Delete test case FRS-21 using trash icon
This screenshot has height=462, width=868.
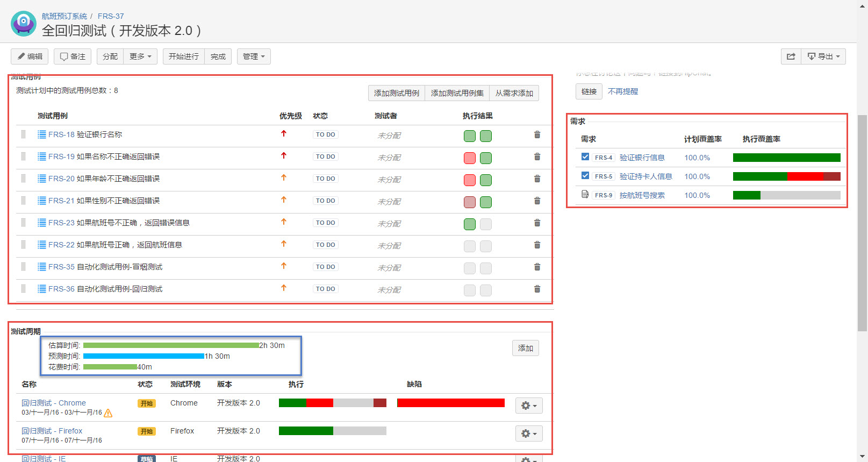click(537, 201)
